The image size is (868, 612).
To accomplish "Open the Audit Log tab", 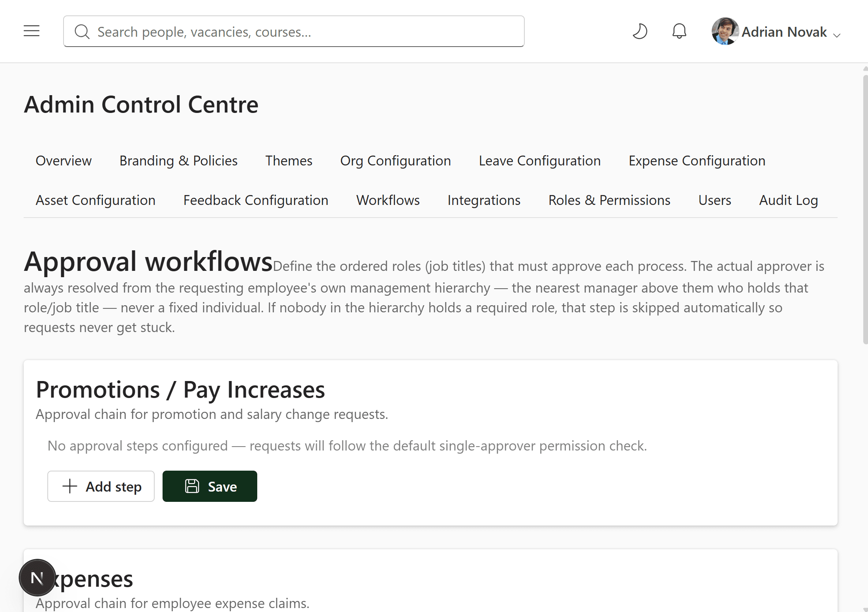I will point(788,200).
